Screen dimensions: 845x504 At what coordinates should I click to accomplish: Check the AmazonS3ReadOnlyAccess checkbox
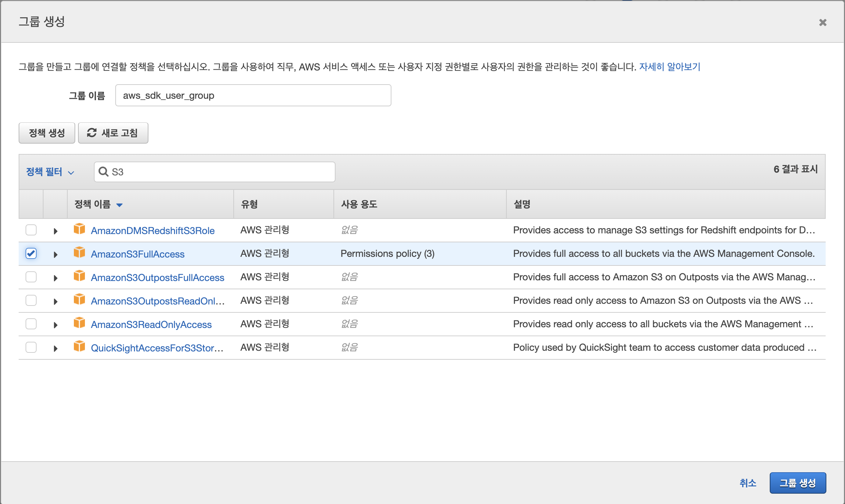point(31,324)
